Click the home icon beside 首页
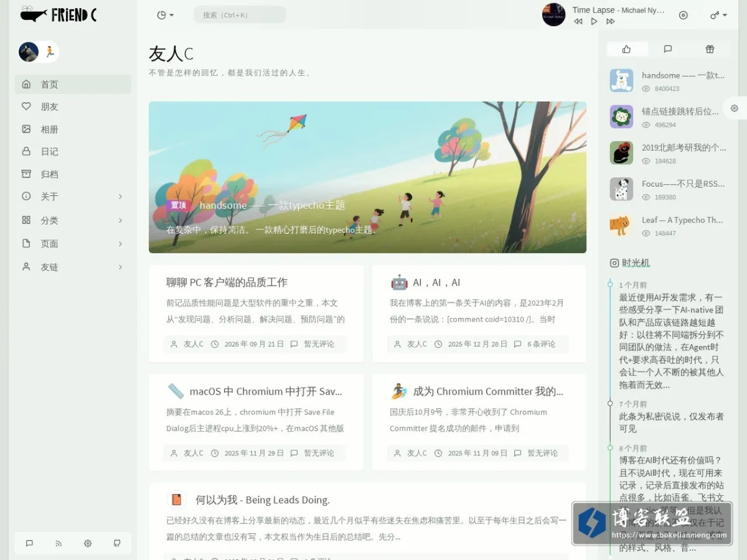The height and width of the screenshot is (560, 747). pyautogui.click(x=26, y=84)
